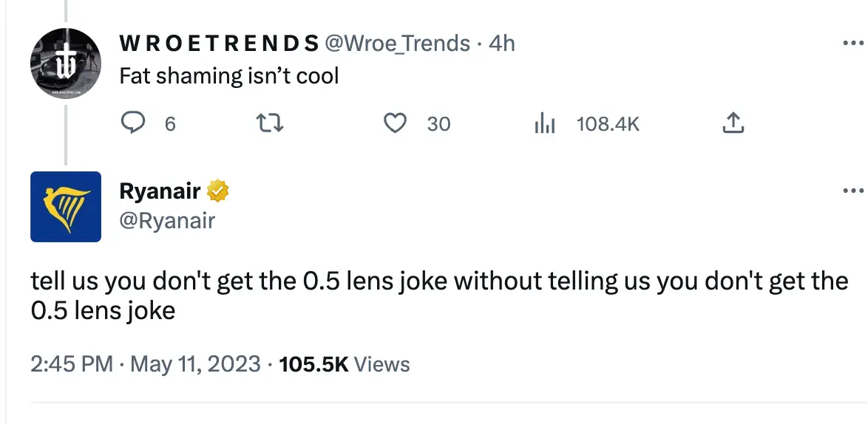Open view analytics bar-chart icon
Screen dimensions: 868x424
[544, 124]
